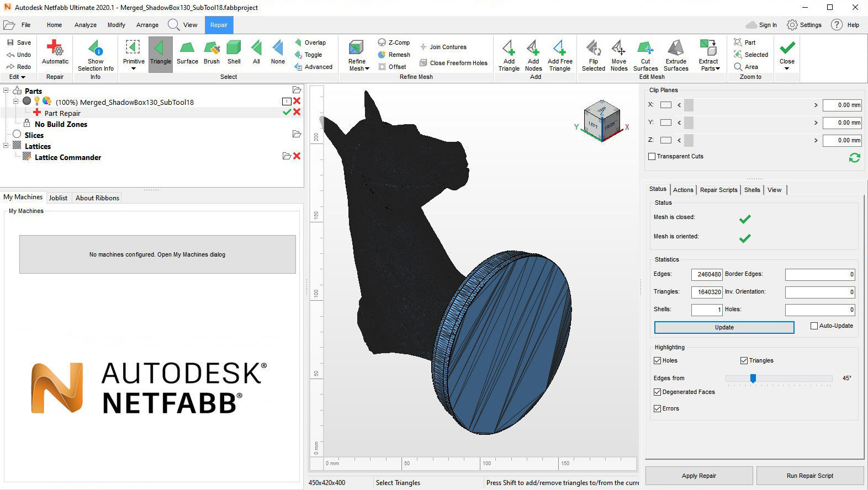Choose Triangle selection mode
Screen dimensions: 868x490
click(161, 54)
